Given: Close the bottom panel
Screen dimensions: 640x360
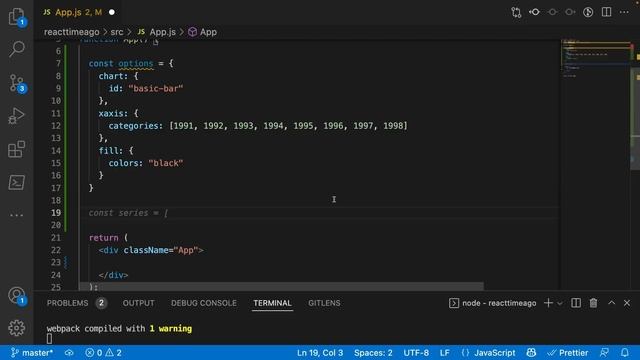Looking at the screenshot, I should pyautogui.click(x=627, y=303).
